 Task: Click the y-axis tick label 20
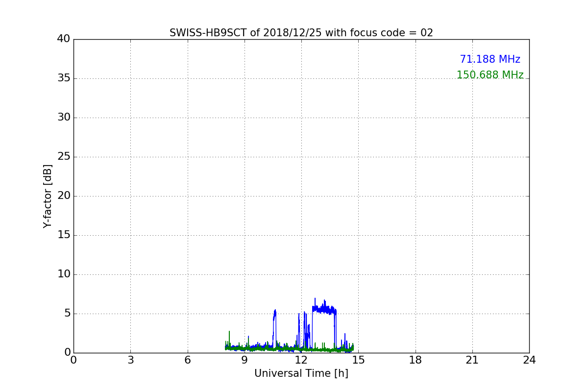[x=64, y=196]
